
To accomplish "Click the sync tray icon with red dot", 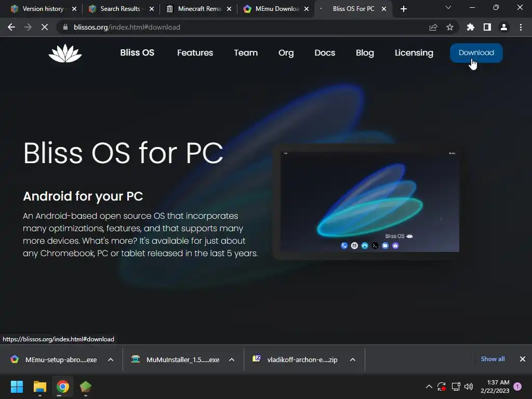I will (442, 387).
